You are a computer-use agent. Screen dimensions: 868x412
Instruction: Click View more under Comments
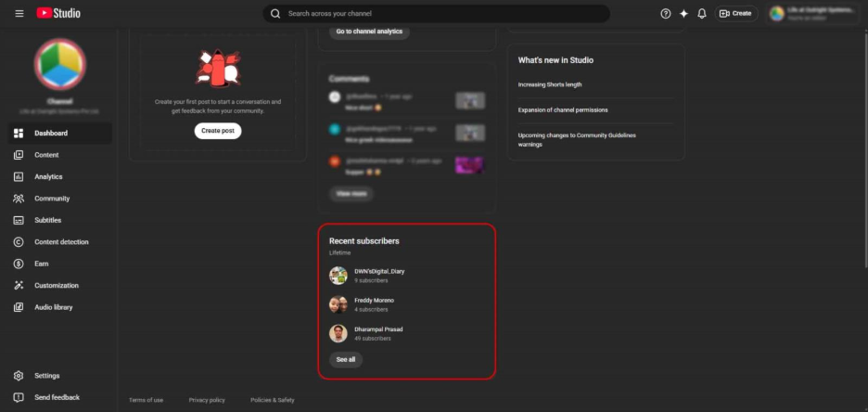point(351,194)
